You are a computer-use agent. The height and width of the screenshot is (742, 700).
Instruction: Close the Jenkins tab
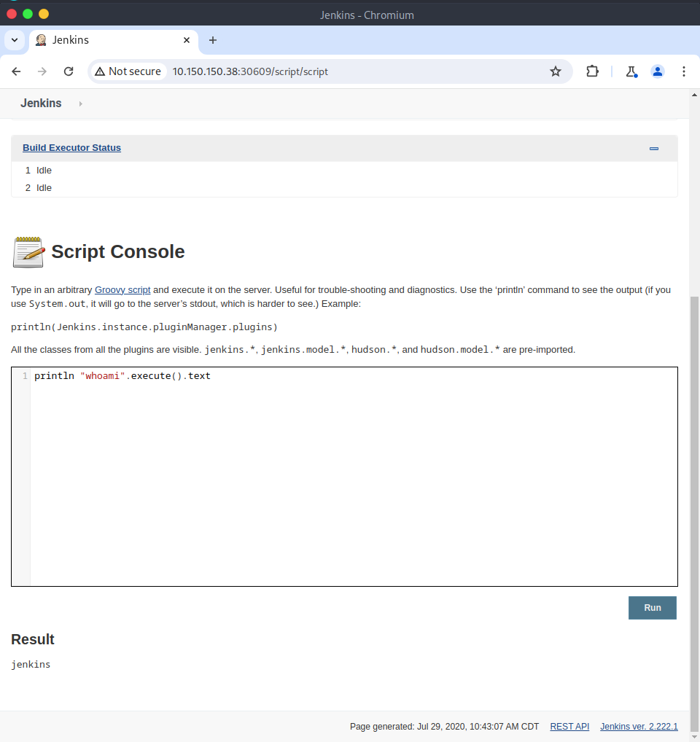[x=187, y=40]
